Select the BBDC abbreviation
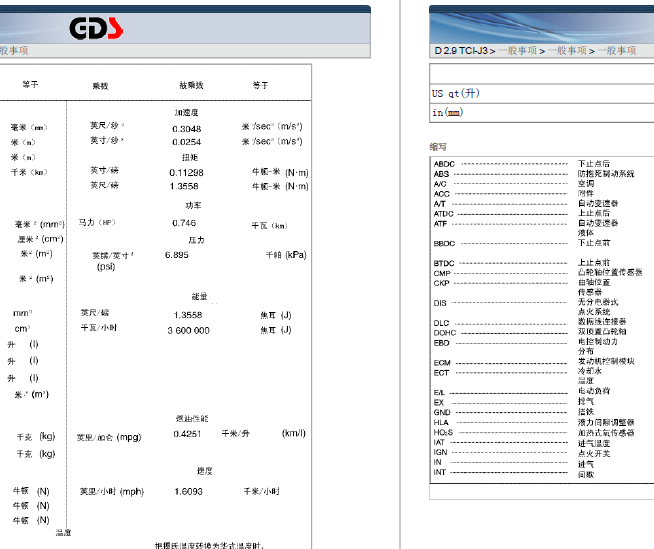This screenshot has width=654, height=549. (x=444, y=244)
